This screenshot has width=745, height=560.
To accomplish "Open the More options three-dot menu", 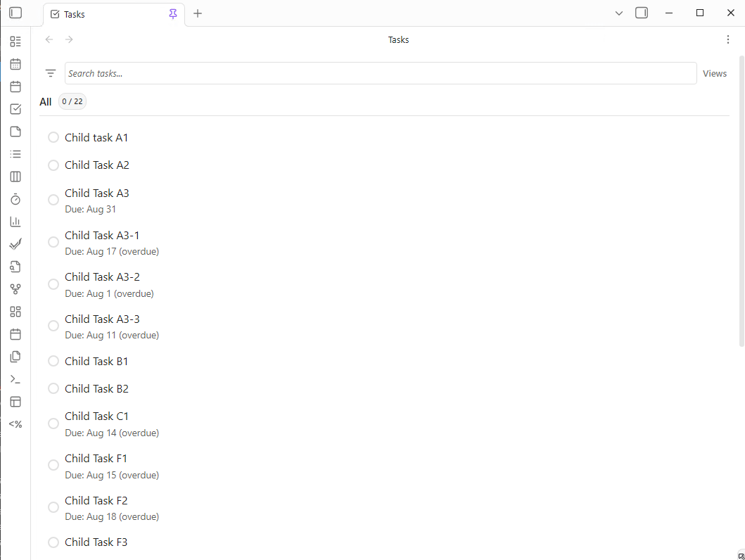I will tap(728, 39).
